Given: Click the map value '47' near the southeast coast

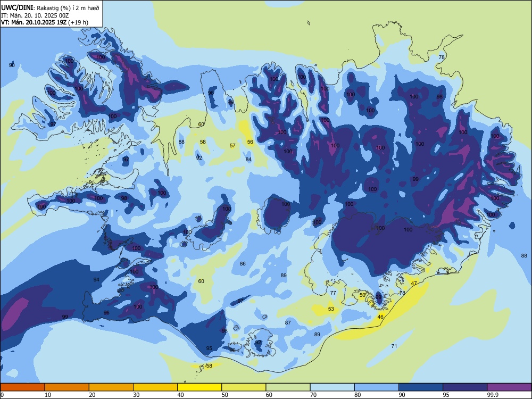Looking at the screenshot, I should (x=414, y=284).
